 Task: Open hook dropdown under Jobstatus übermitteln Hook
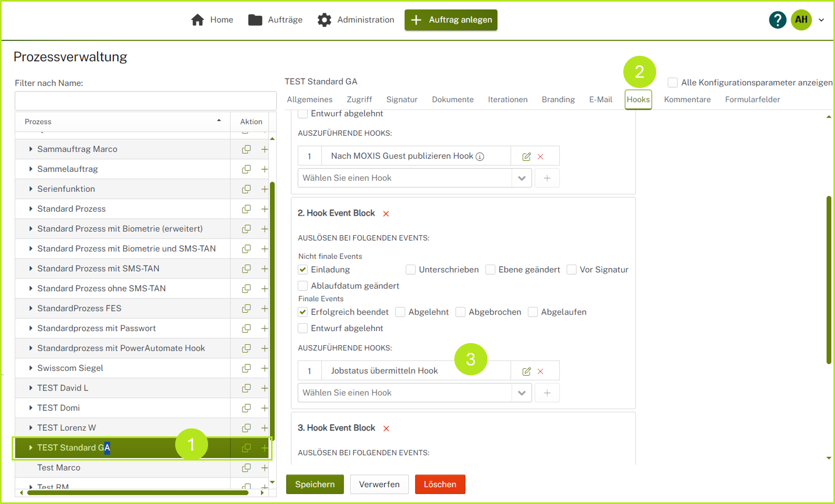[x=522, y=393]
